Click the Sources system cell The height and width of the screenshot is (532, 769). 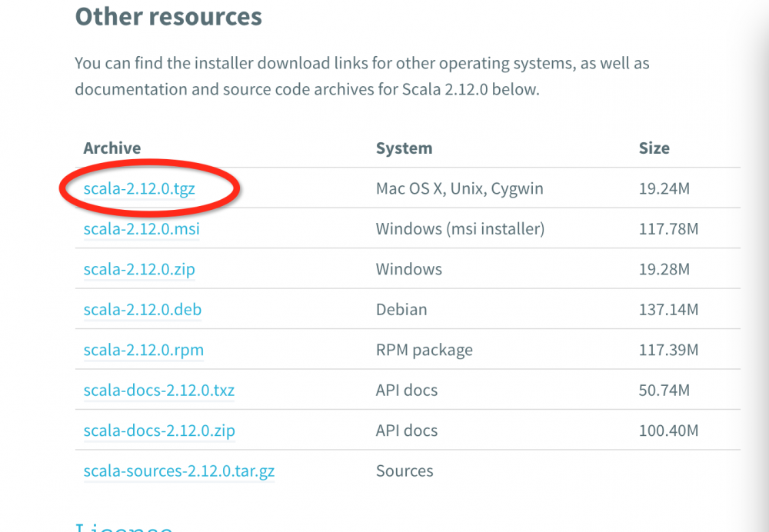pos(404,471)
